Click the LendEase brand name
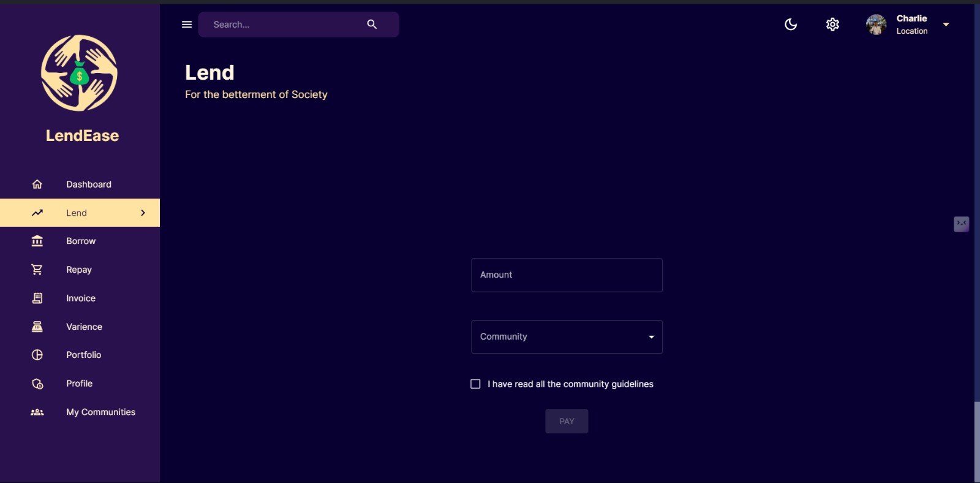 tap(83, 135)
